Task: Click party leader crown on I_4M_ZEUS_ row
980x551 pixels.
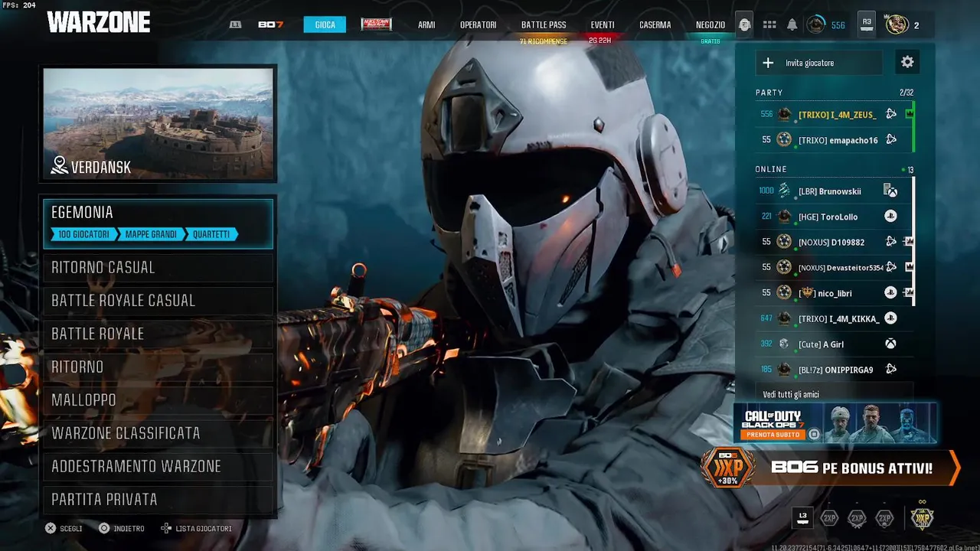Action: (x=910, y=114)
